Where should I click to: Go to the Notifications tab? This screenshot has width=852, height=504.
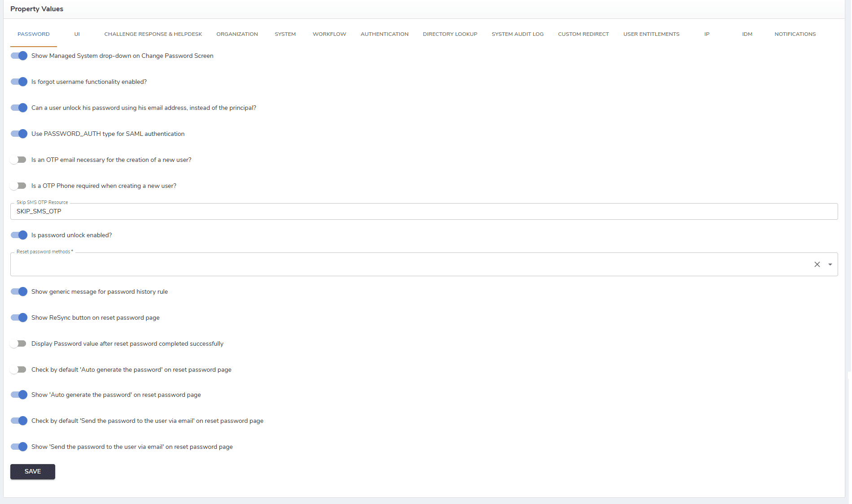click(x=795, y=34)
